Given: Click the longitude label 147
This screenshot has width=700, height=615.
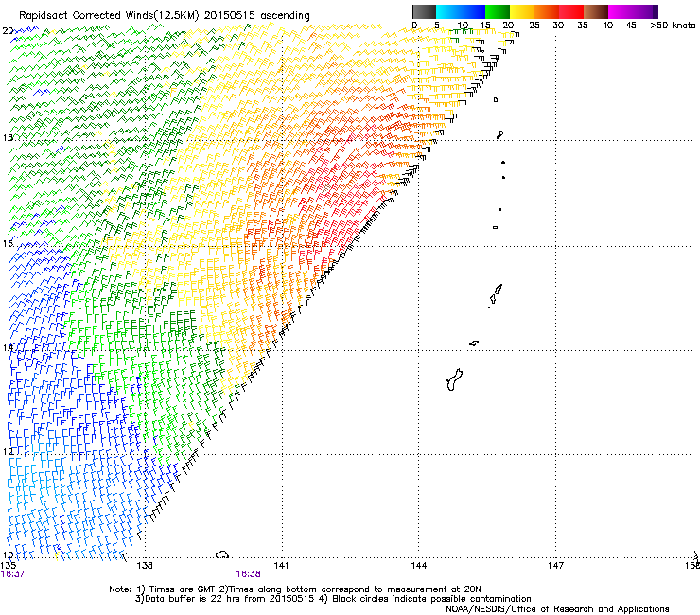Looking at the screenshot, I should pyautogui.click(x=555, y=566).
